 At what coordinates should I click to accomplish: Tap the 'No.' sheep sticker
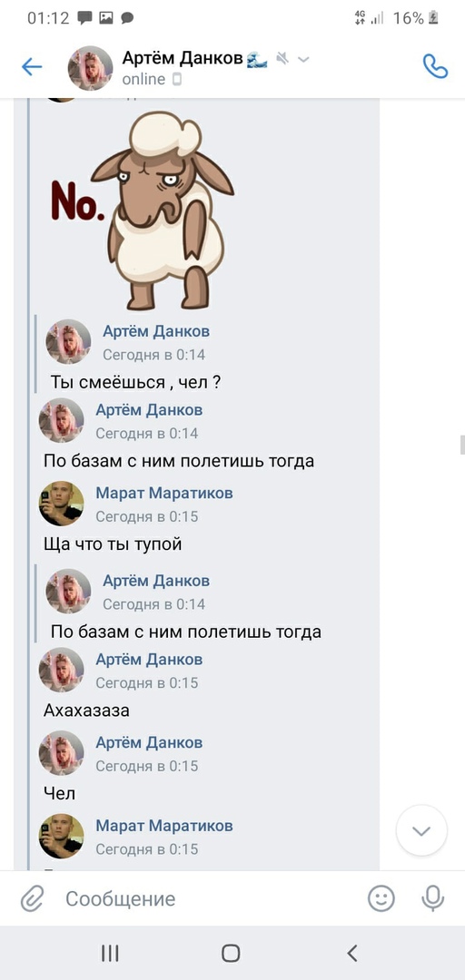[143, 211]
